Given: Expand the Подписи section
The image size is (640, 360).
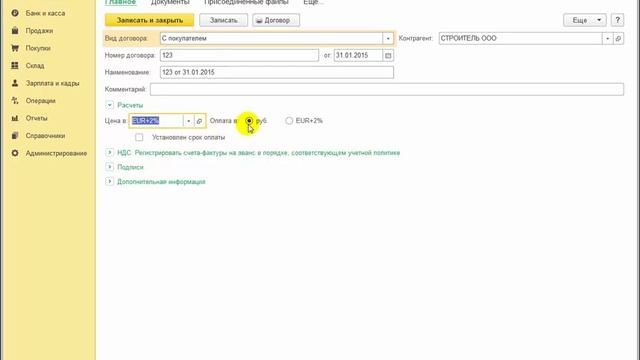Looking at the screenshot, I should coord(109,167).
